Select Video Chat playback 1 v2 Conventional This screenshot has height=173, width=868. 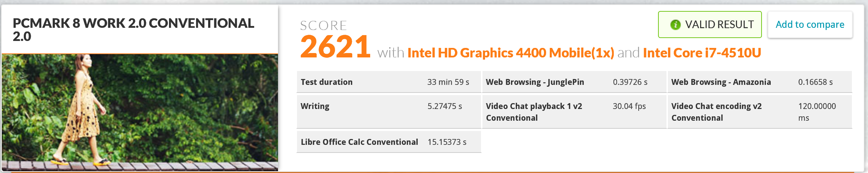(x=574, y=112)
